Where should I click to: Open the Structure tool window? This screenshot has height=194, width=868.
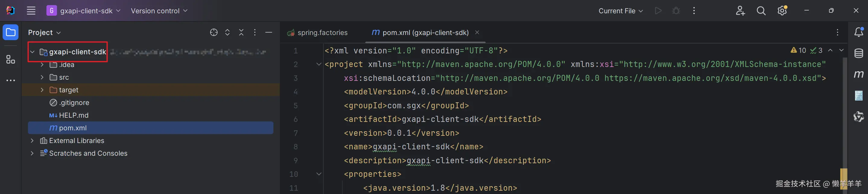(x=11, y=60)
